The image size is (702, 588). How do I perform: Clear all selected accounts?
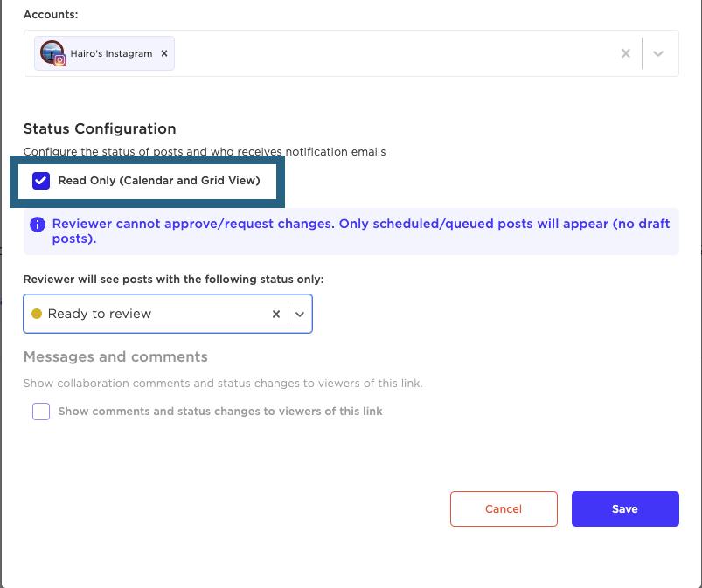click(625, 53)
